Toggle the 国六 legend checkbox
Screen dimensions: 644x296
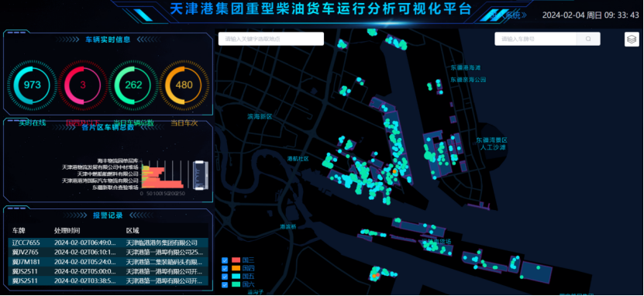(225, 284)
